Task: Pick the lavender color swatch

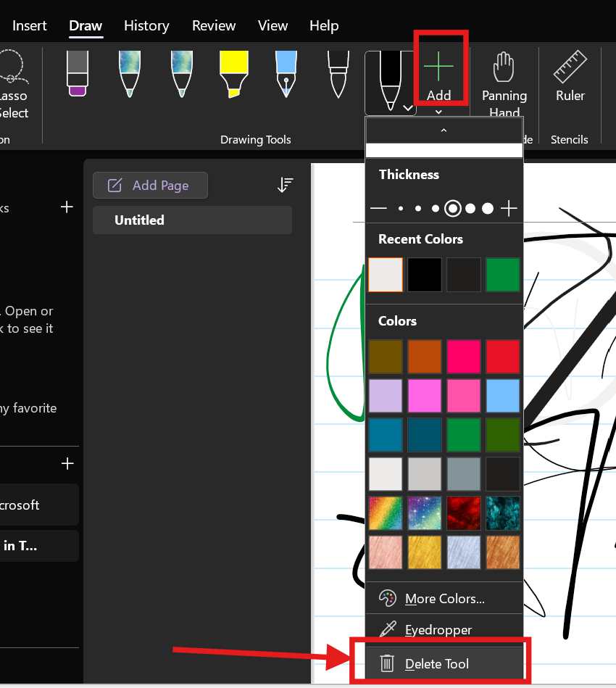Action: point(386,396)
